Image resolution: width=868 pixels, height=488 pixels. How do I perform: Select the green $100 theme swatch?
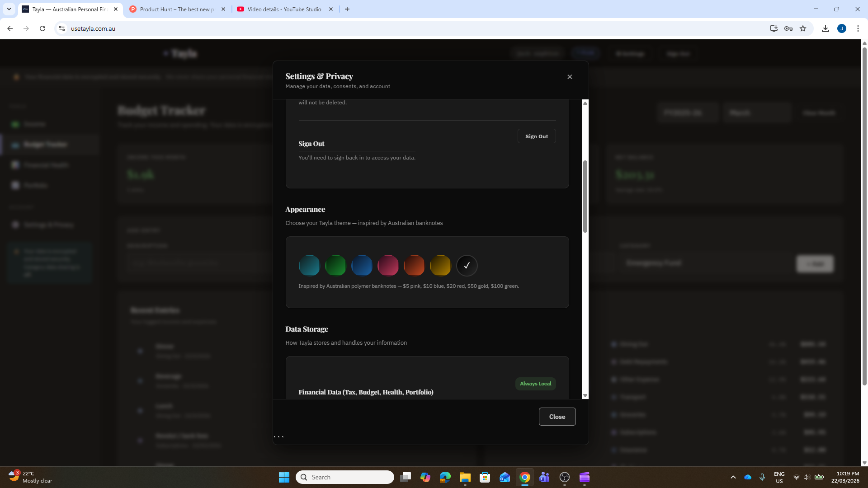[335, 265]
